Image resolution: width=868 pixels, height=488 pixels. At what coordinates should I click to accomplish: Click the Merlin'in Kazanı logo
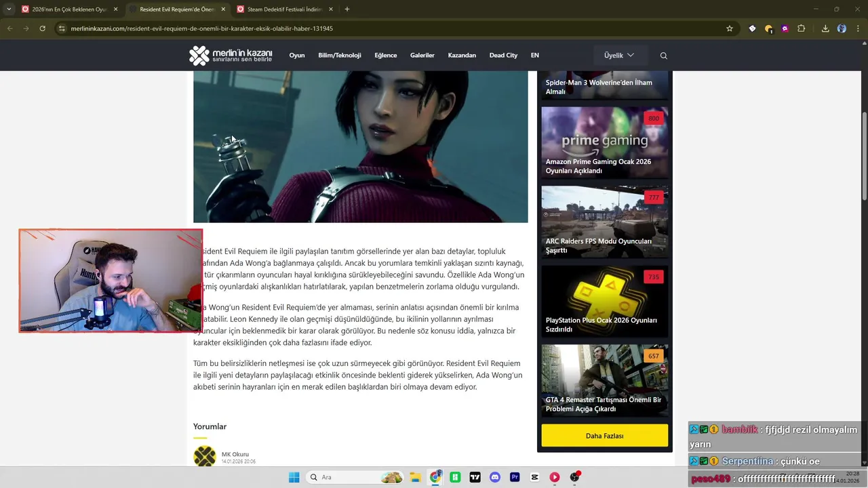click(231, 56)
